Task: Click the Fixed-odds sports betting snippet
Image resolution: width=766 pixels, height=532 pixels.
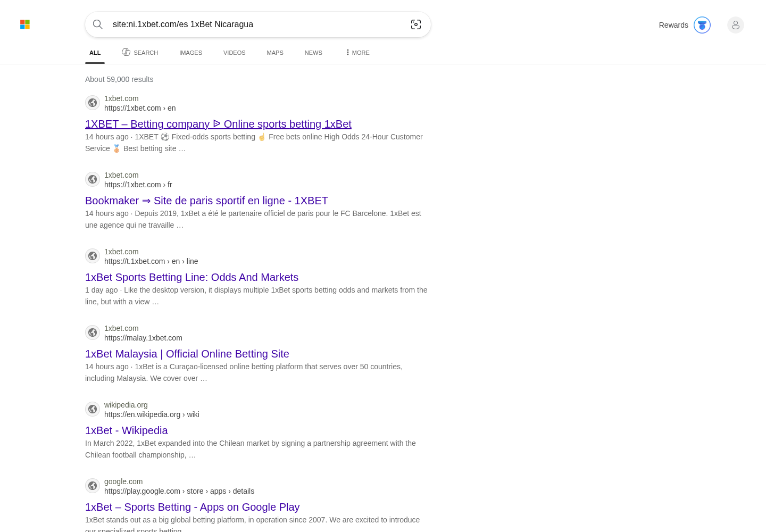Action: point(254,143)
